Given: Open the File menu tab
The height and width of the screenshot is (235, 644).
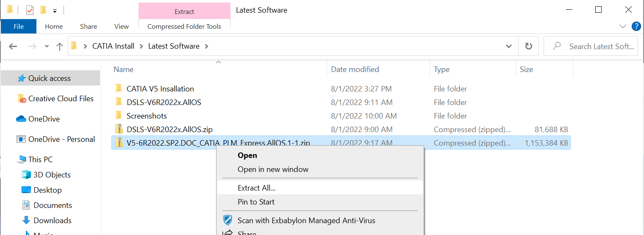Looking at the screenshot, I should coord(19,26).
